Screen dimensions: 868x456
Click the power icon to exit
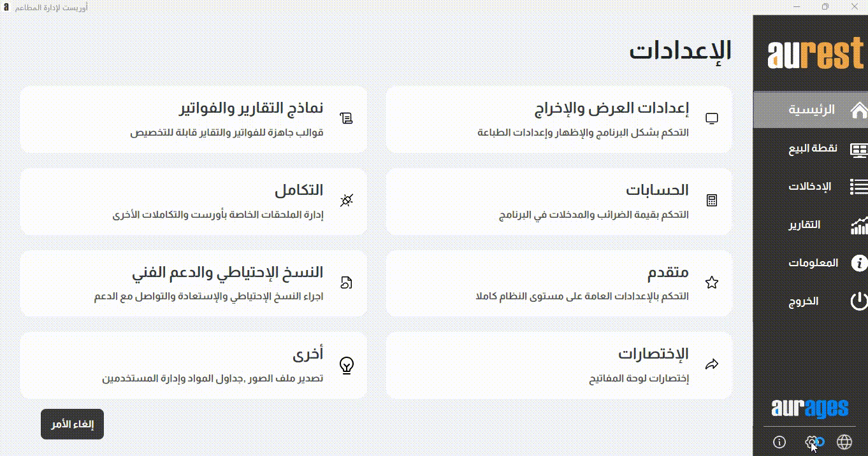pos(859,301)
